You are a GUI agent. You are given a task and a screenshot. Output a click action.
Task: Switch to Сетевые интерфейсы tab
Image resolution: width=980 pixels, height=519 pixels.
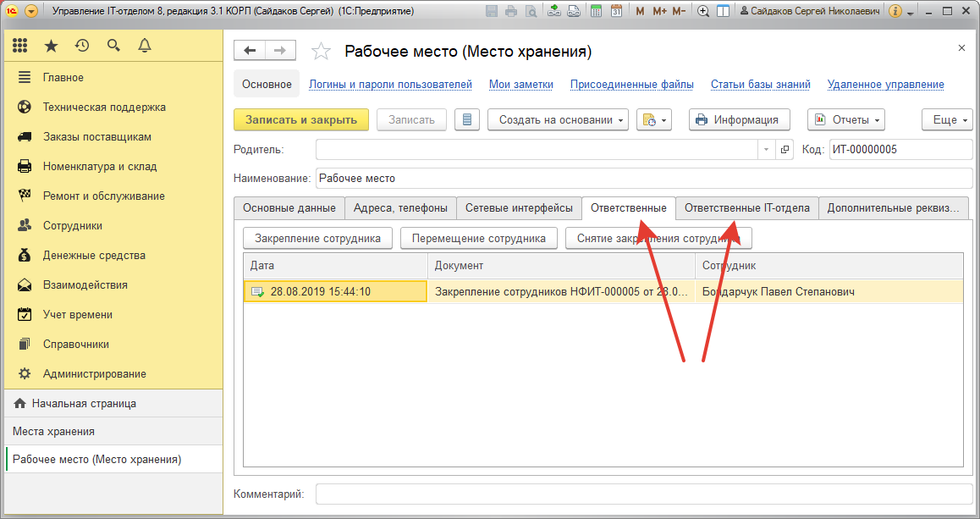pos(519,207)
